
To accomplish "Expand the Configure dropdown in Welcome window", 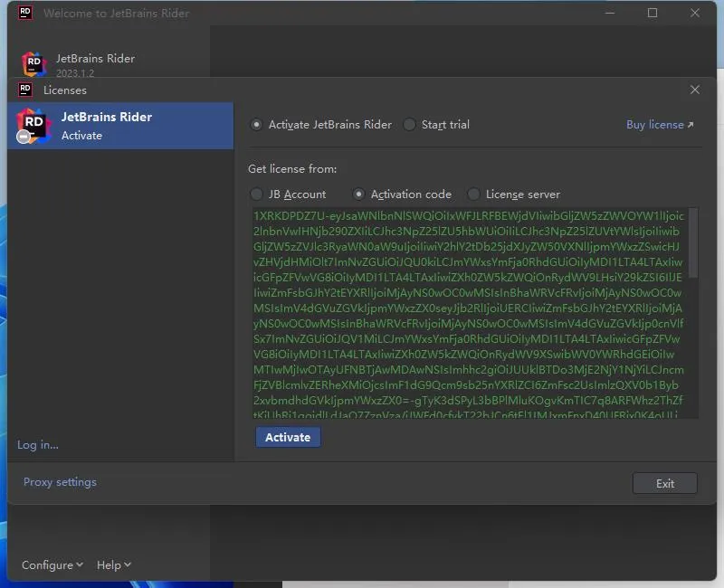I will coord(52,564).
